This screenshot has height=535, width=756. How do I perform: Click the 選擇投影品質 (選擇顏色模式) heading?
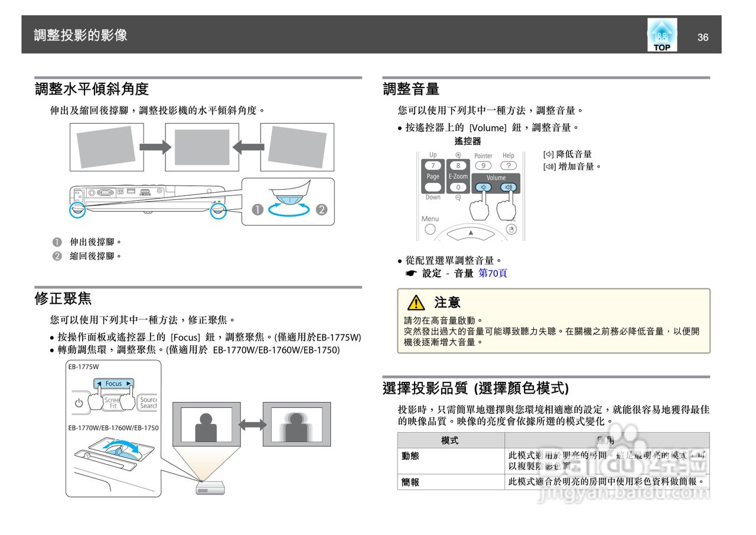(x=475, y=388)
